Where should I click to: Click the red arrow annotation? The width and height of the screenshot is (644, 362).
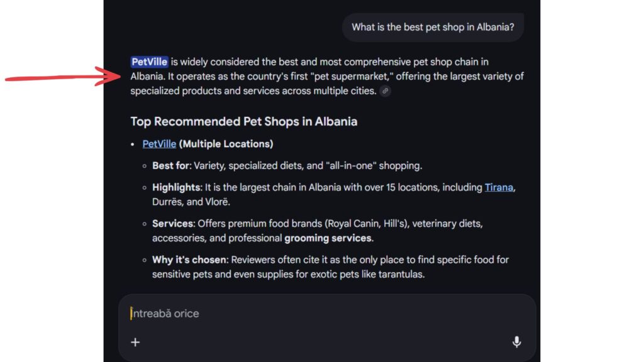pyautogui.click(x=63, y=78)
